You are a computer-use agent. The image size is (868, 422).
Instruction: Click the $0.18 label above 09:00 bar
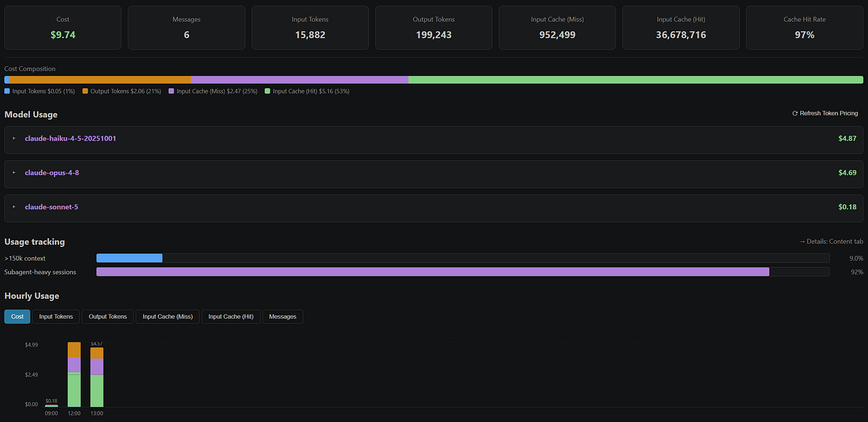click(x=51, y=401)
